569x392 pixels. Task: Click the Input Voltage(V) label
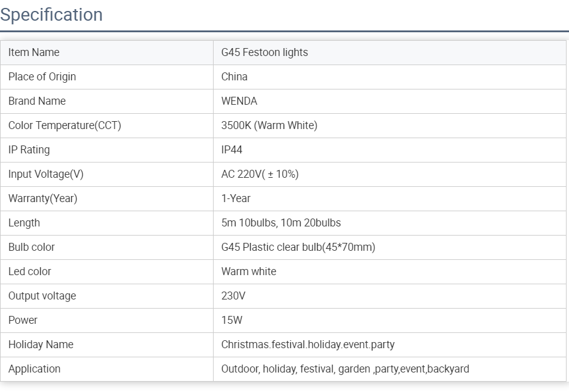pyautogui.click(x=46, y=174)
